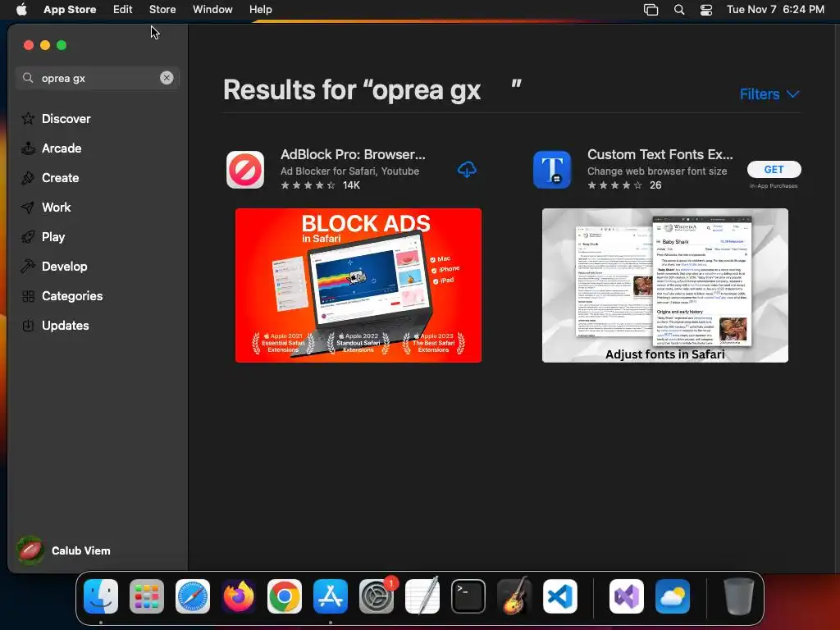Open System Settings from the Dock

[377, 596]
